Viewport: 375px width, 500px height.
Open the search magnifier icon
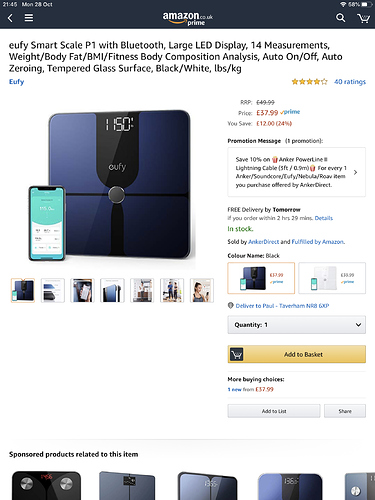coord(340,18)
